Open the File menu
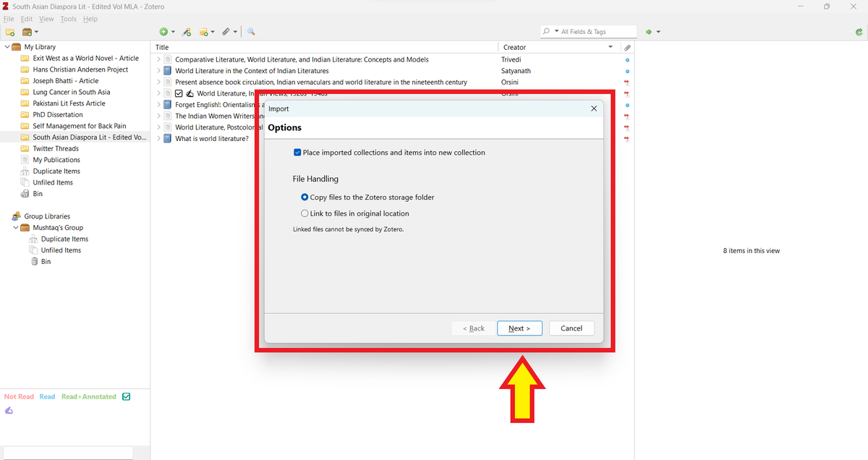868x460 pixels. tap(9, 19)
